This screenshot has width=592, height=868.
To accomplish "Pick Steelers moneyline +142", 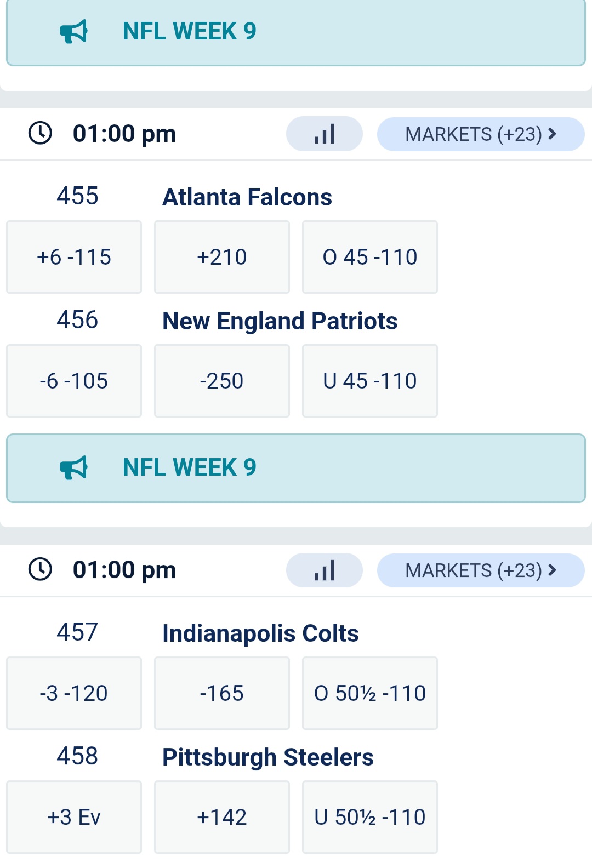I will [222, 817].
